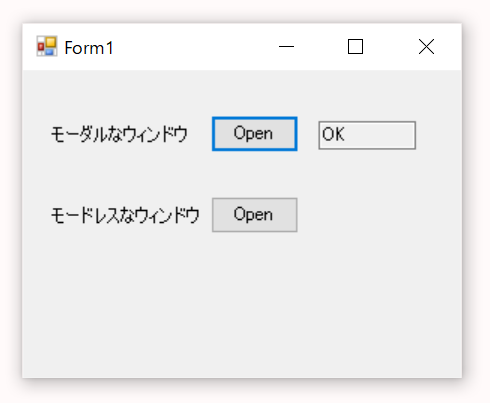Viewport: 490px width, 403px height.
Task: Click the X icon in the title bar
Action: click(x=426, y=47)
